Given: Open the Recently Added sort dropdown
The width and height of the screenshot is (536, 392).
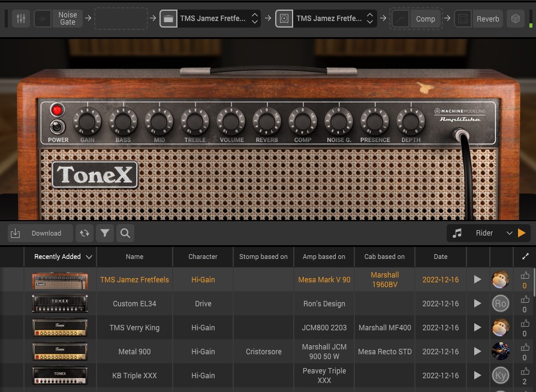Looking at the screenshot, I should (61, 257).
